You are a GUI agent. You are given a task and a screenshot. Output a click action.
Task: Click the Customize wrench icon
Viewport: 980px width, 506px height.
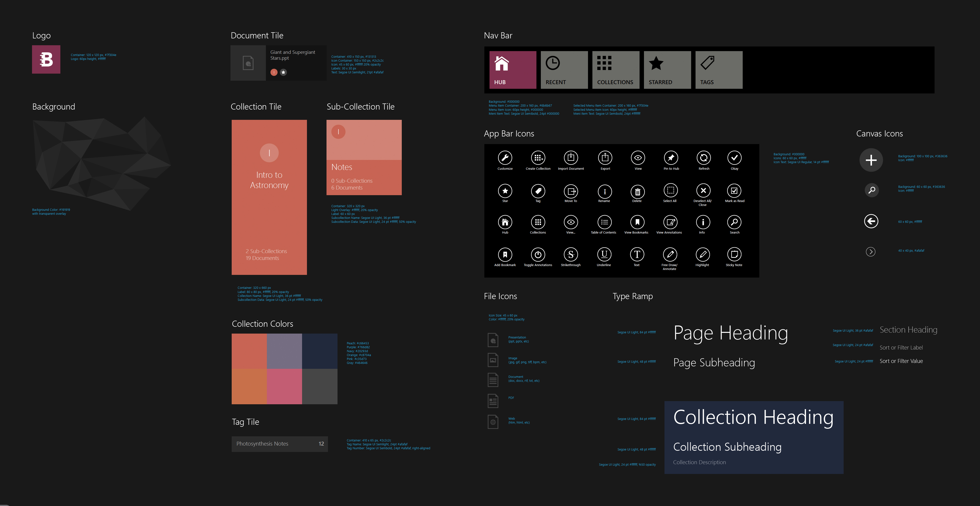tap(505, 158)
